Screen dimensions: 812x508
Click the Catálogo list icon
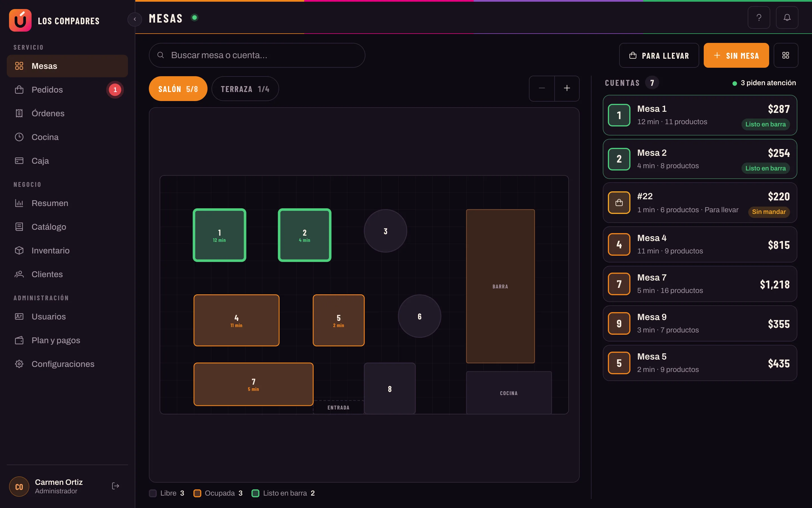tap(19, 227)
